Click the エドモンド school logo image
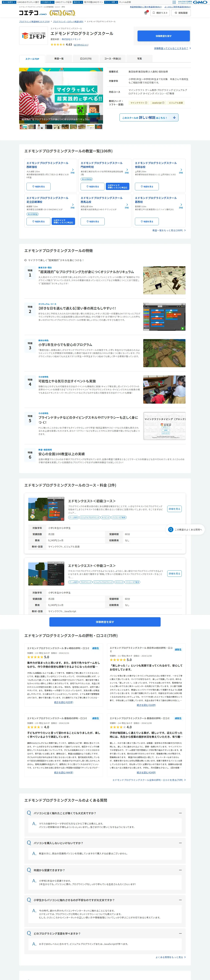This screenshot has width=210, height=980. [x=34, y=36]
